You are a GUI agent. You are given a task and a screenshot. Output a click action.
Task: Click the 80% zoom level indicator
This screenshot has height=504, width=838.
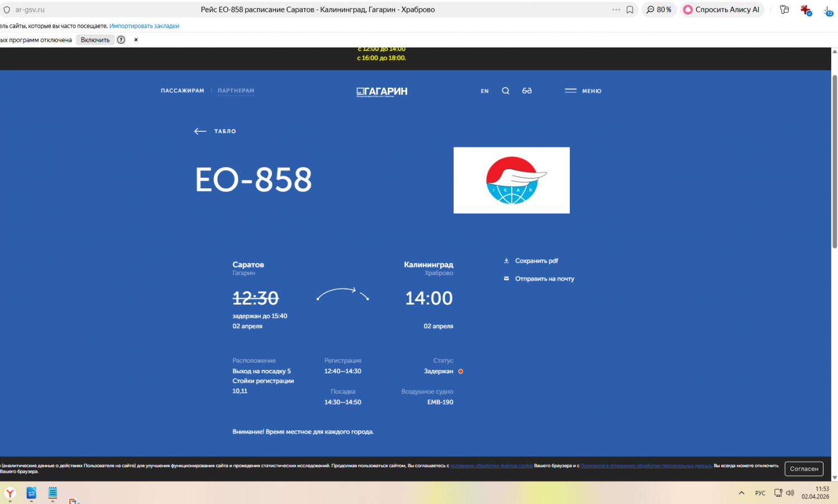(x=659, y=9)
